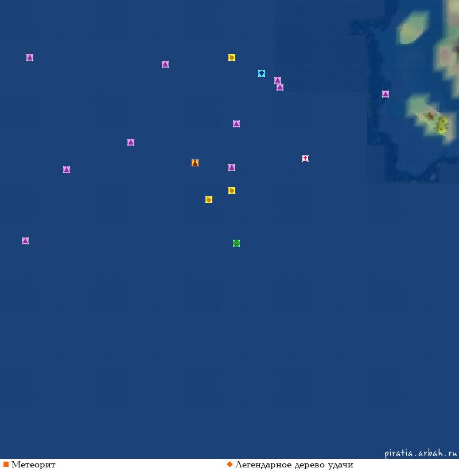459x476 pixels.
Task: Click the large island with brown and yellow objects
Action: [x=433, y=118]
